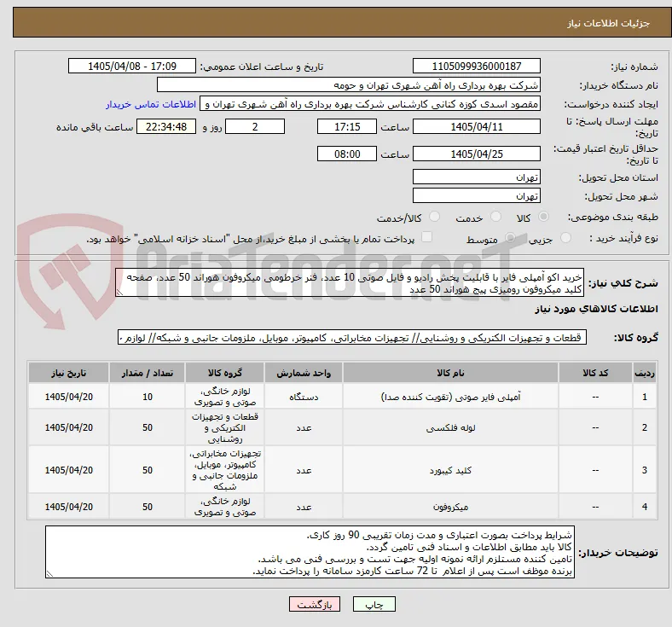This screenshot has height=627, width=672.
Task: Click the شرح کلی نیاز description textarea
Action: click(350, 283)
